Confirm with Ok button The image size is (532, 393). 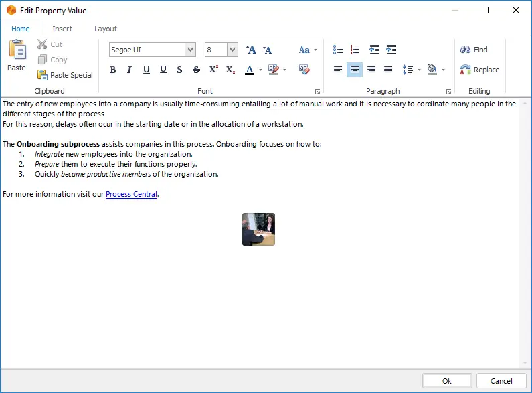pos(447,381)
